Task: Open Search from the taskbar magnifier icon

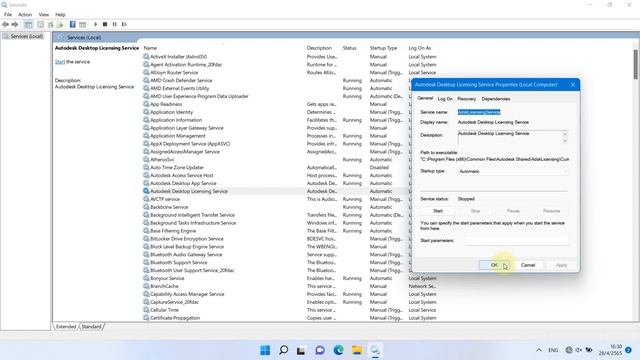Action: coord(283,350)
